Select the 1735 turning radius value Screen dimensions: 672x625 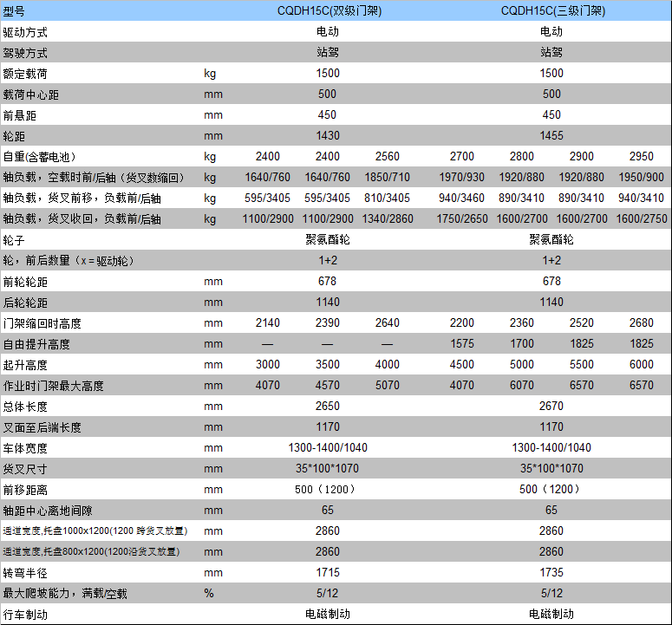coord(551,573)
